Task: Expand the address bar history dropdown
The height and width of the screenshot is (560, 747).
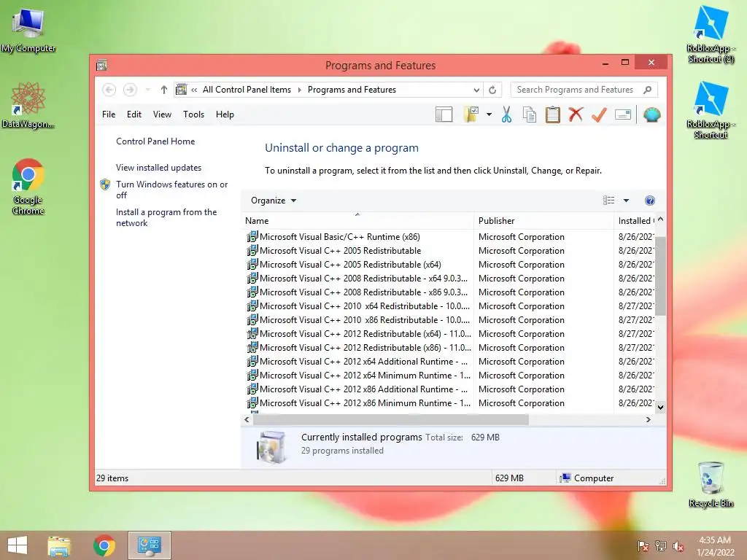Action: pyautogui.click(x=476, y=90)
